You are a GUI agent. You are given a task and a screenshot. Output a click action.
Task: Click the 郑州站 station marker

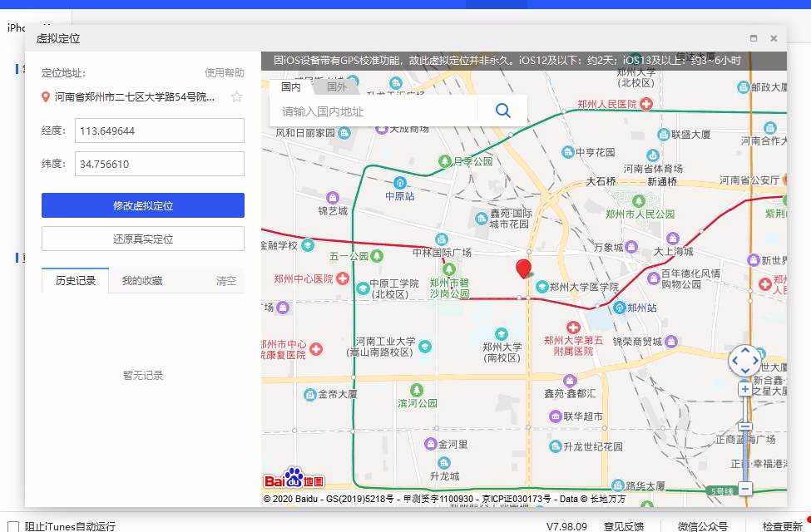point(620,308)
